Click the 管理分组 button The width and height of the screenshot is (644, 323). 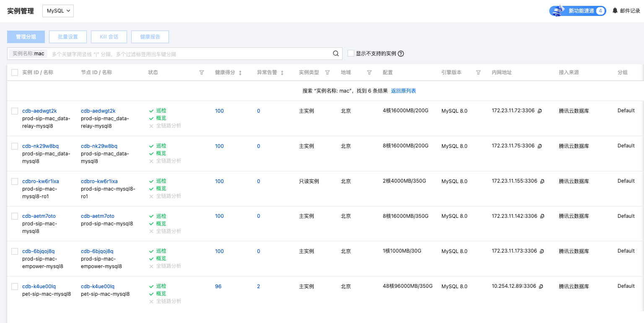pyautogui.click(x=26, y=37)
